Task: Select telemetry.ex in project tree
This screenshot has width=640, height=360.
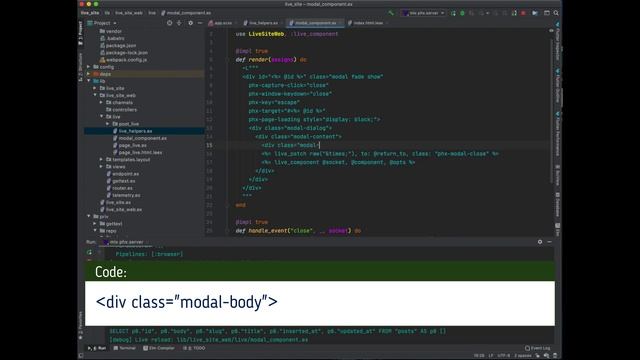Action: tap(126, 195)
